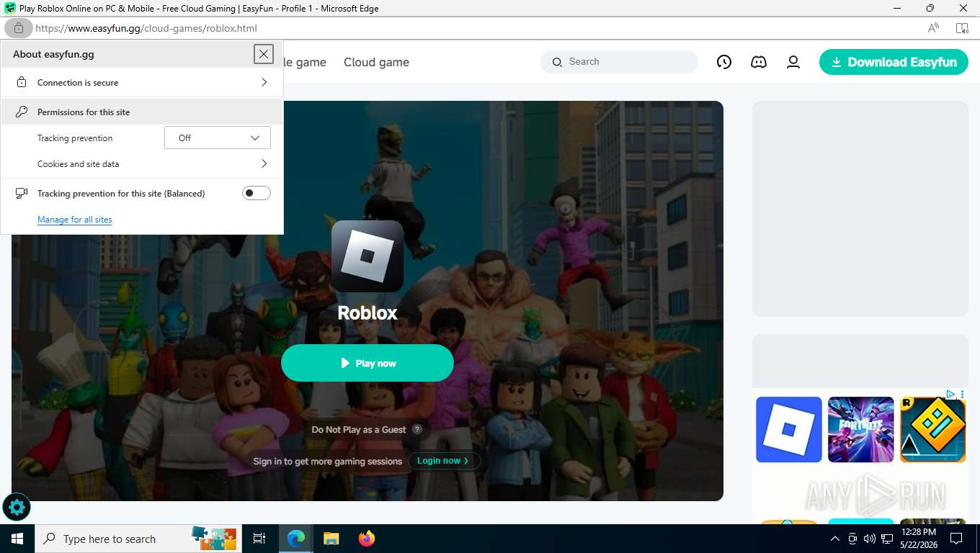Screen dimensions: 980x553
Task: Click the tracking prevention camera icon
Action: (22, 193)
